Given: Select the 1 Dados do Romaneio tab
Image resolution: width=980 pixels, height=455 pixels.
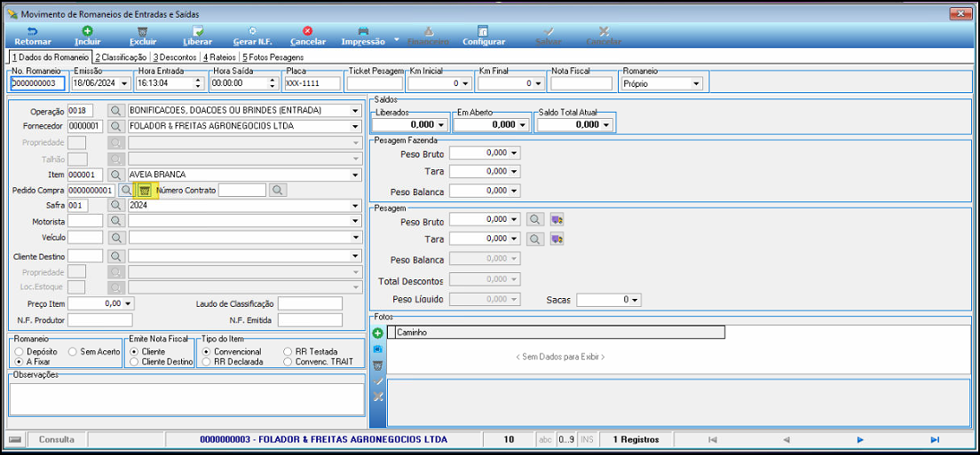Looking at the screenshot, I should point(51,57).
